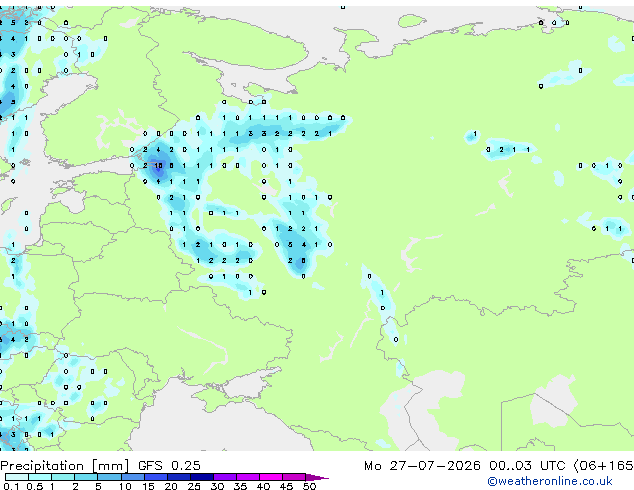Image resolution: width=634 pixels, height=490 pixels.
Task: Select the 40–45 mm magenta swatch
Action: pyautogui.click(x=271, y=477)
